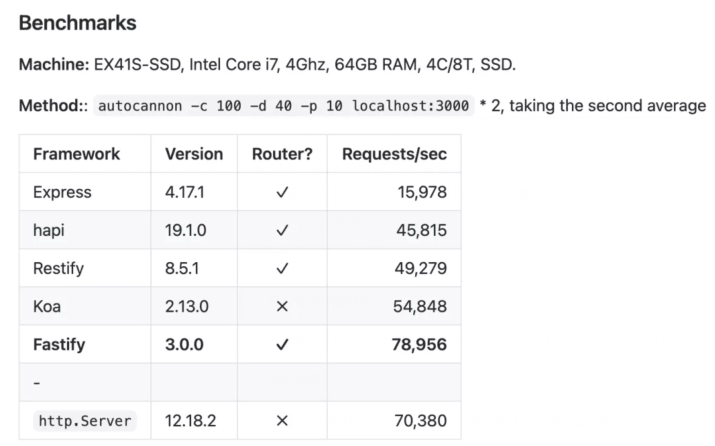Click the Framework column header
Screen dimensions: 715x446
76,154
